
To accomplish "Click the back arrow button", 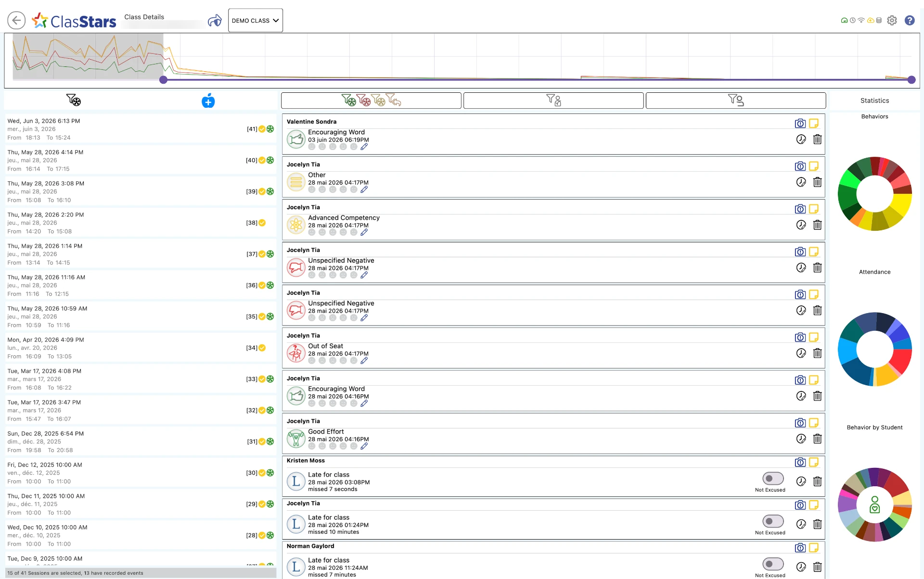I will (x=16, y=20).
